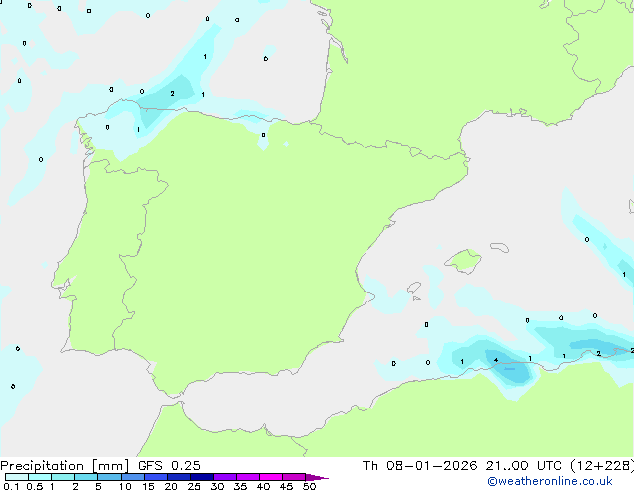Choose the 40–45 mm magenta swatch
The width and height of the screenshot is (634, 490).
[x=271, y=477]
